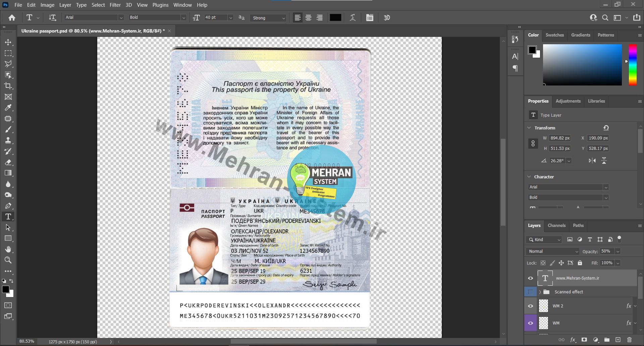Toggle lock position

(561, 263)
